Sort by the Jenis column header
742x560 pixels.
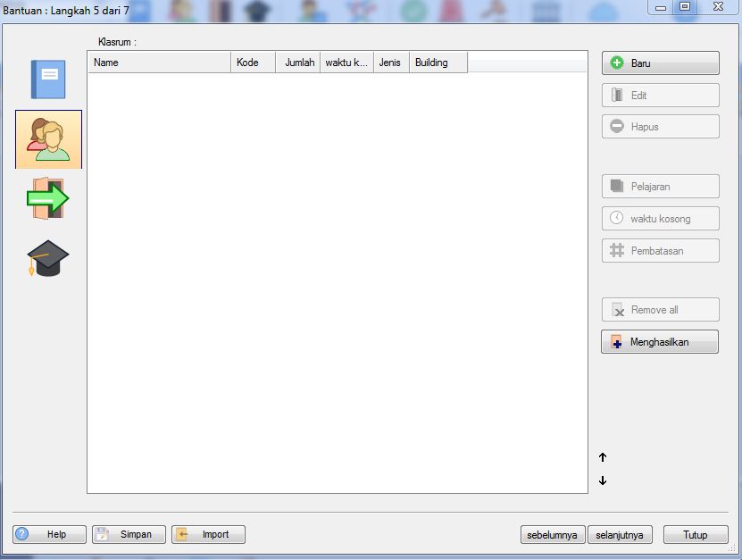(391, 63)
